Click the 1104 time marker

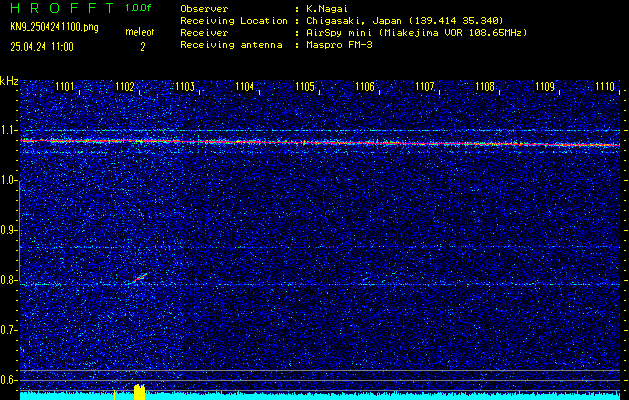click(x=245, y=86)
